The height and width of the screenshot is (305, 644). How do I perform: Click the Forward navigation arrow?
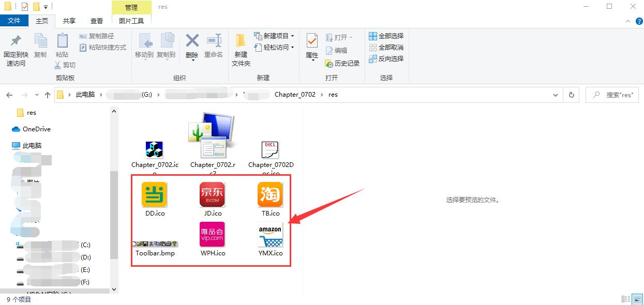tap(24, 95)
